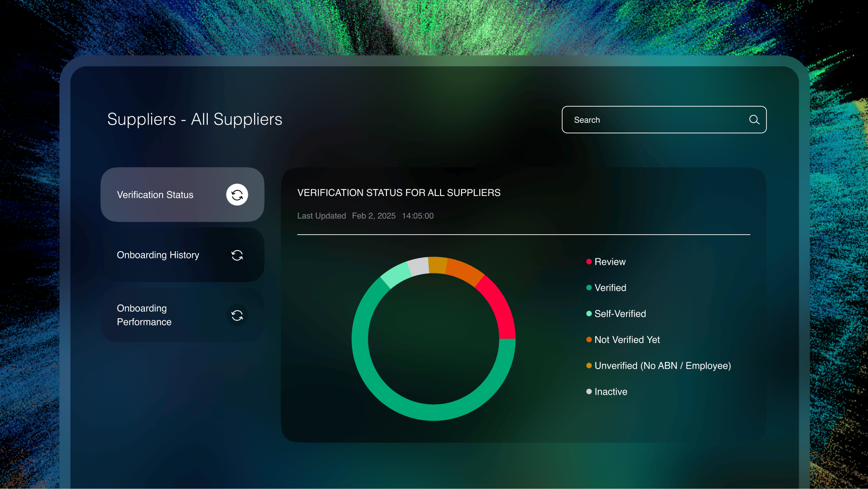Select the red Review donut segment

coord(500,306)
